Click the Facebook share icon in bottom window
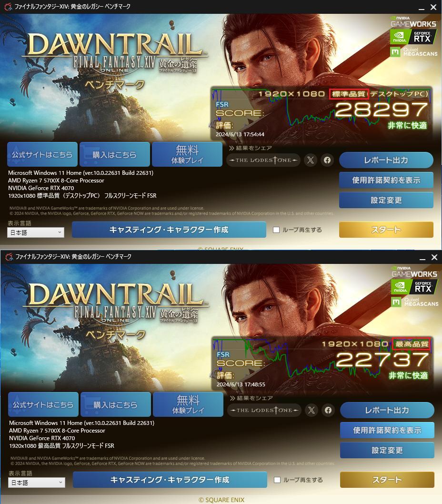This screenshot has width=442, height=504. click(x=328, y=410)
